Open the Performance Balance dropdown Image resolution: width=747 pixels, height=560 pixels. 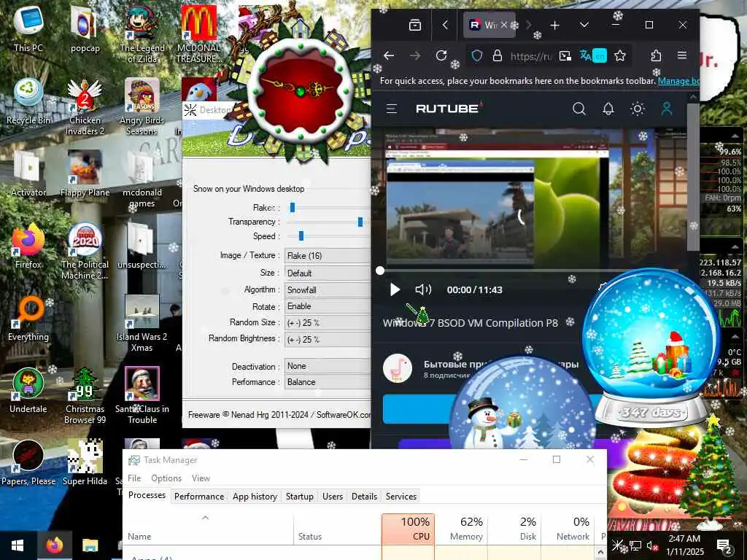click(x=328, y=382)
